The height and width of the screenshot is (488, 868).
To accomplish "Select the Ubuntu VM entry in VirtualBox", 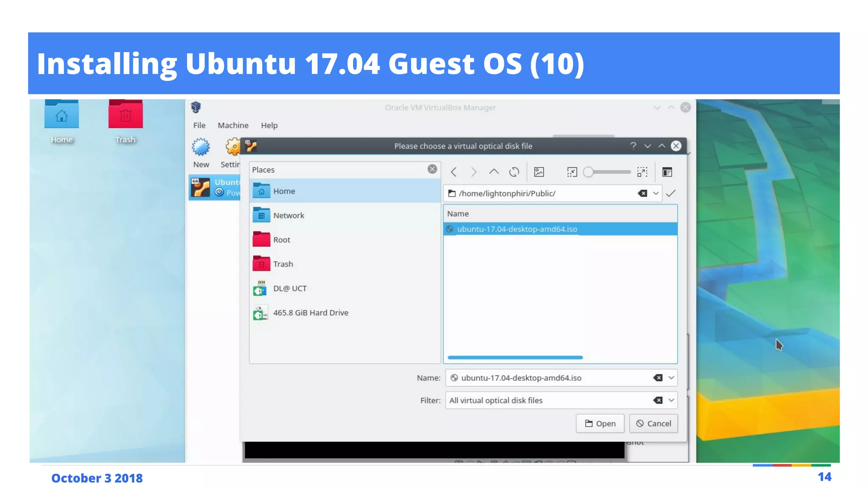I will (214, 187).
